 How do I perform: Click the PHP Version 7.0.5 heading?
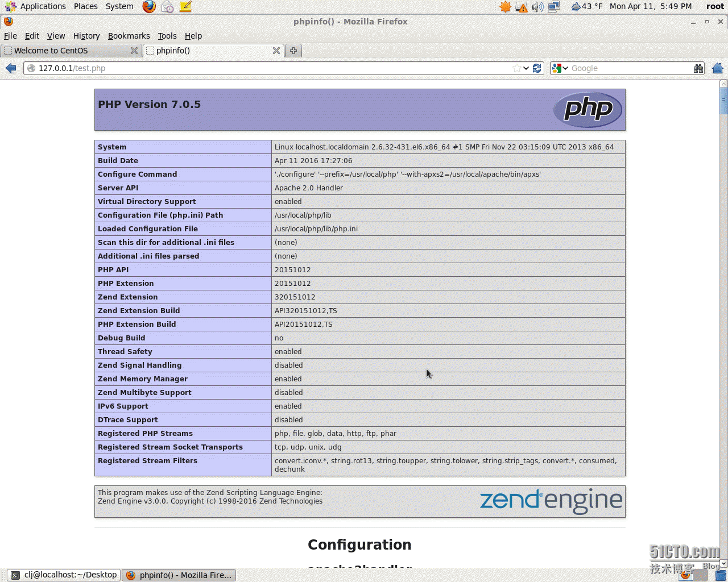pyautogui.click(x=149, y=105)
